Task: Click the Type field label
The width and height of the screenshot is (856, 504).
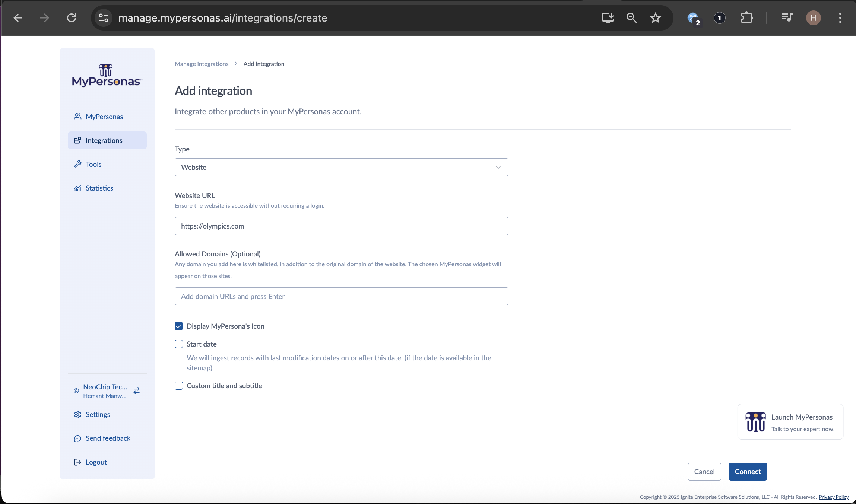Action: tap(182, 149)
